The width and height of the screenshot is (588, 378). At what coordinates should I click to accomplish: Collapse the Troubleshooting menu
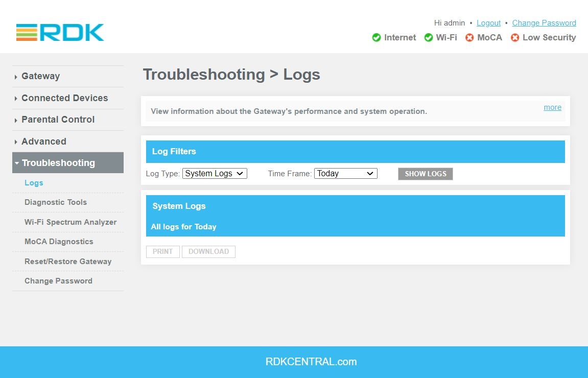click(58, 163)
